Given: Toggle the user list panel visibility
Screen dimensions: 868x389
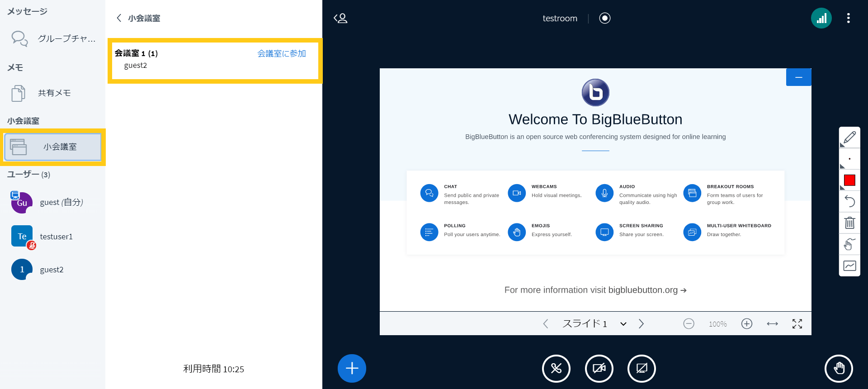Looking at the screenshot, I should pos(340,18).
